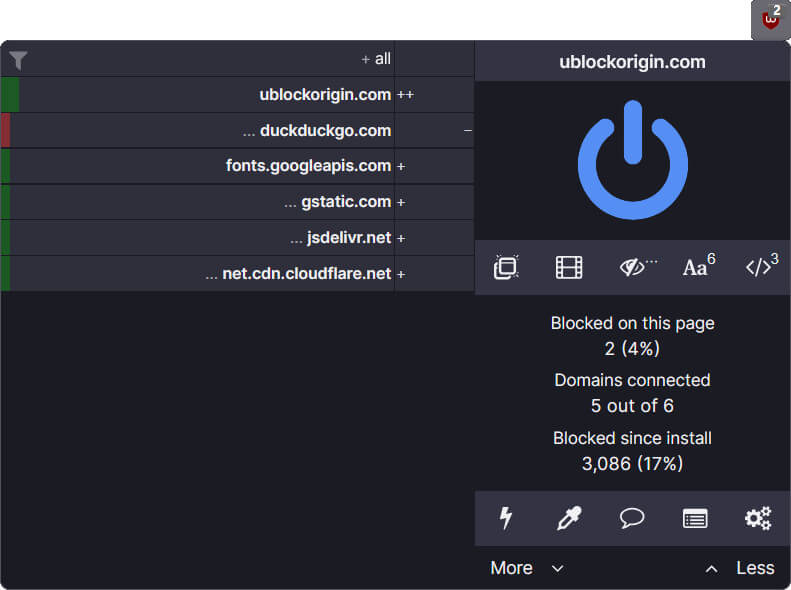
Task: Click the funnel filter icon
Action: (x=18, y=60)
